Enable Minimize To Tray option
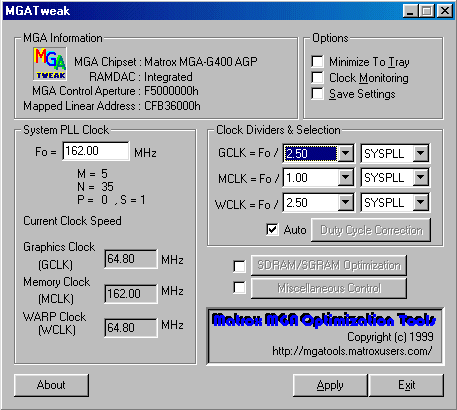The width and height of the screenshot is (457, 410). click(317, 61)
